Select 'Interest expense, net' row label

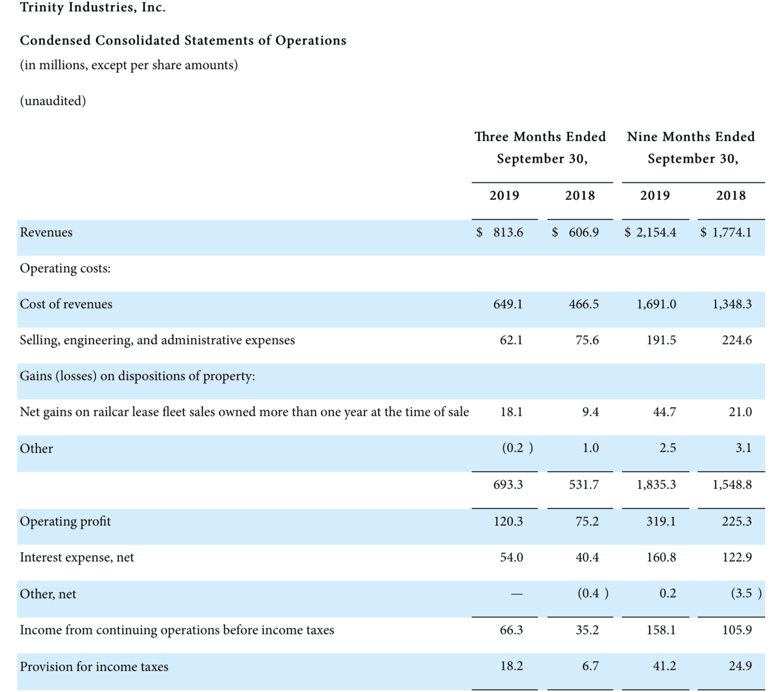(x=77, y=557)
